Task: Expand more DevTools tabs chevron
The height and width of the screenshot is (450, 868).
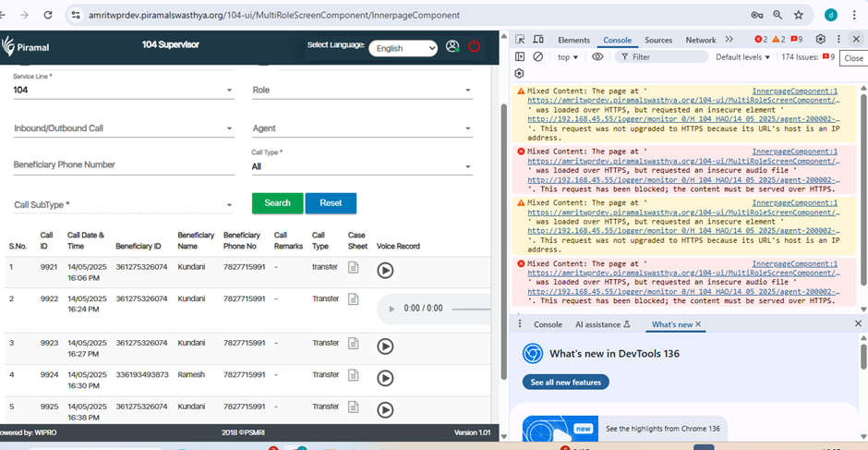Action: click(x=729, y=40)
